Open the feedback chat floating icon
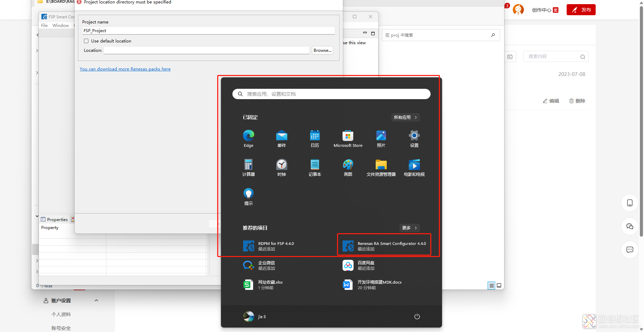The image size is (644, 332). click(630, 250)
